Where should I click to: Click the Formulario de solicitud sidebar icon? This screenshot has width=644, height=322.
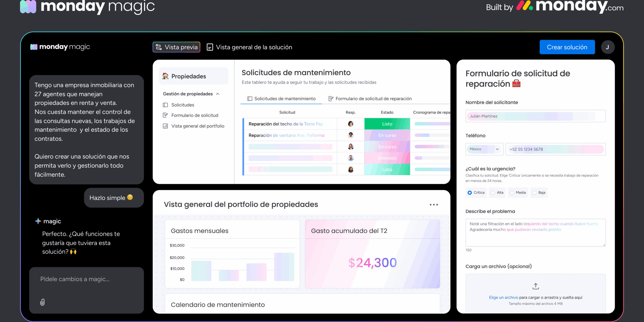point(165,115)
